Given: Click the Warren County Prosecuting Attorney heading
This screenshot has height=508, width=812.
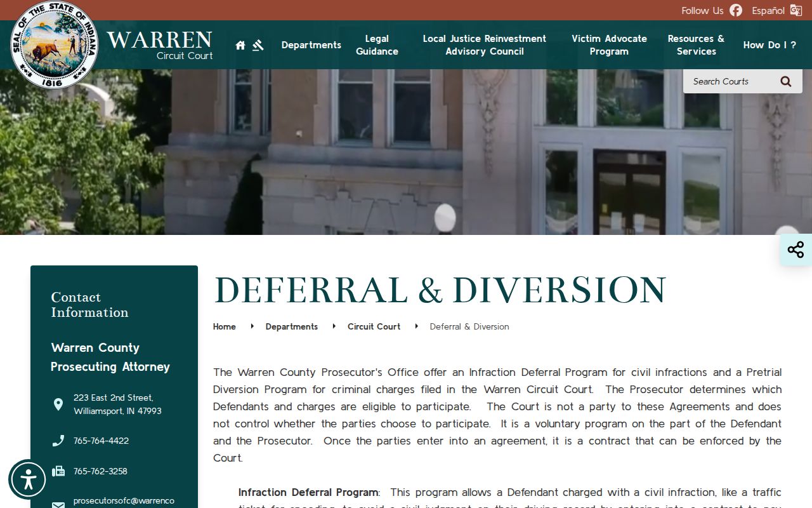Looking at the screenshot, I should click(110, 357).
